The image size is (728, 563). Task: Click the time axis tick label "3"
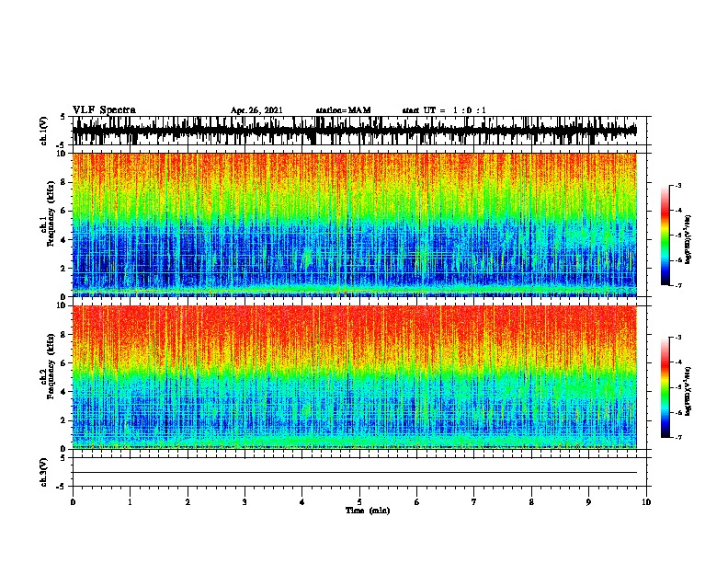245,502
